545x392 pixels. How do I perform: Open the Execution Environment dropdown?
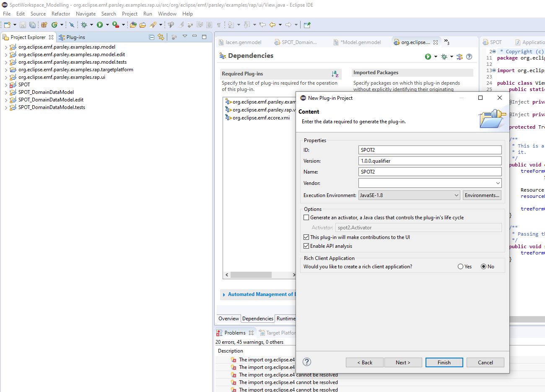[456, 195]
